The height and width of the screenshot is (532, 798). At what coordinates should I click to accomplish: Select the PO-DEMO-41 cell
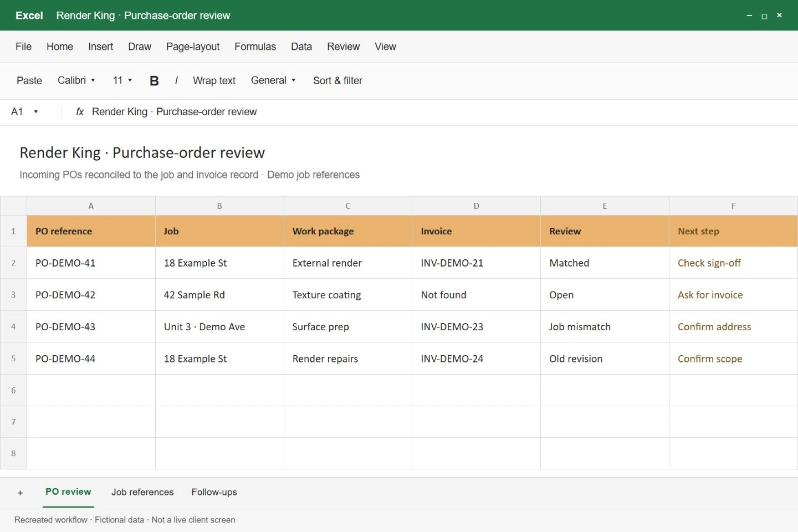[x=91, y=263]
